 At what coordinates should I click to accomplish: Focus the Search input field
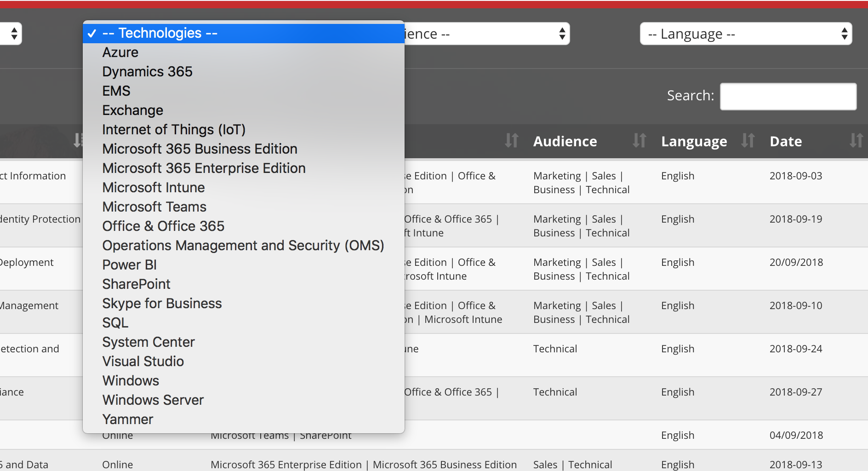788,96
